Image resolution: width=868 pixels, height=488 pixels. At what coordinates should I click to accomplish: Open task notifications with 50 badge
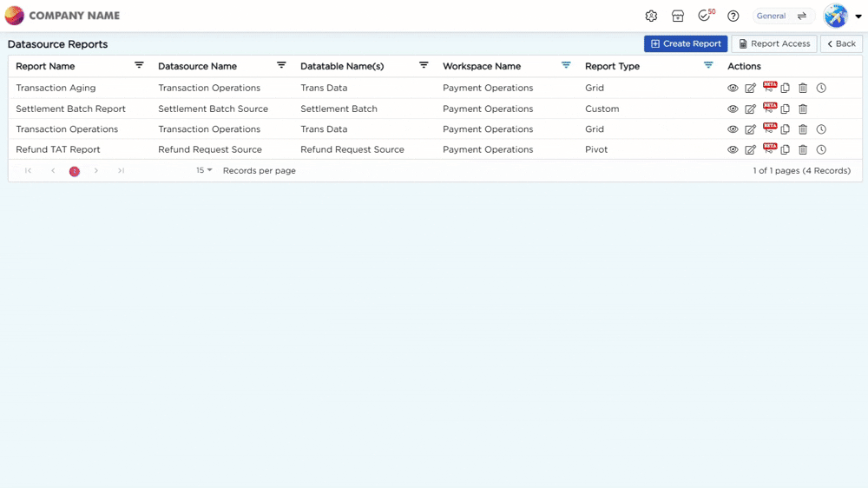click(706, 16)
